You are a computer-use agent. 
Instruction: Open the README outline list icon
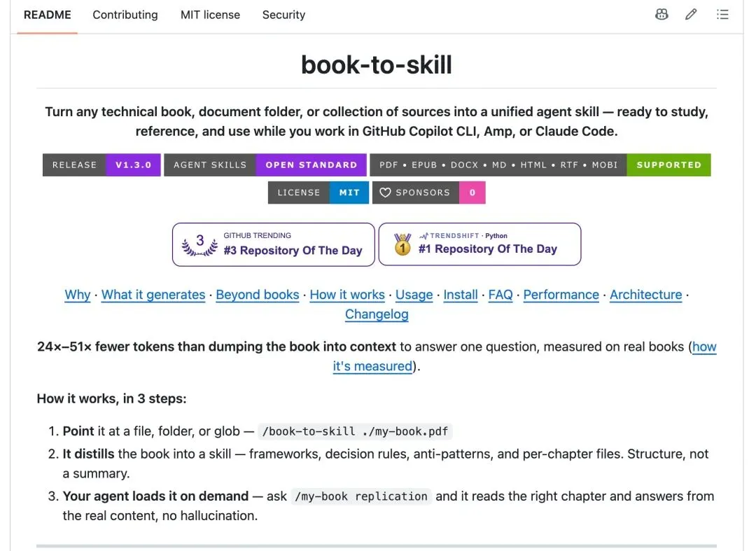[722, 15]
